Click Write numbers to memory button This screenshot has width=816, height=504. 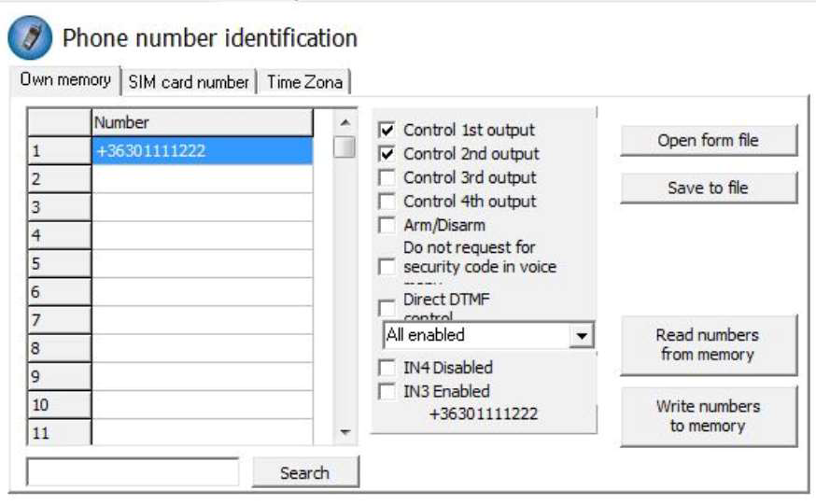tap(709, 416)
